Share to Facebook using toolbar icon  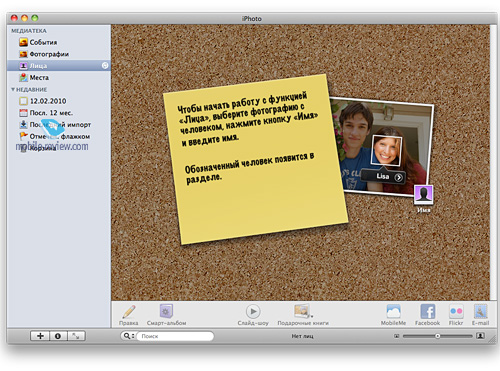pos(427,311)
